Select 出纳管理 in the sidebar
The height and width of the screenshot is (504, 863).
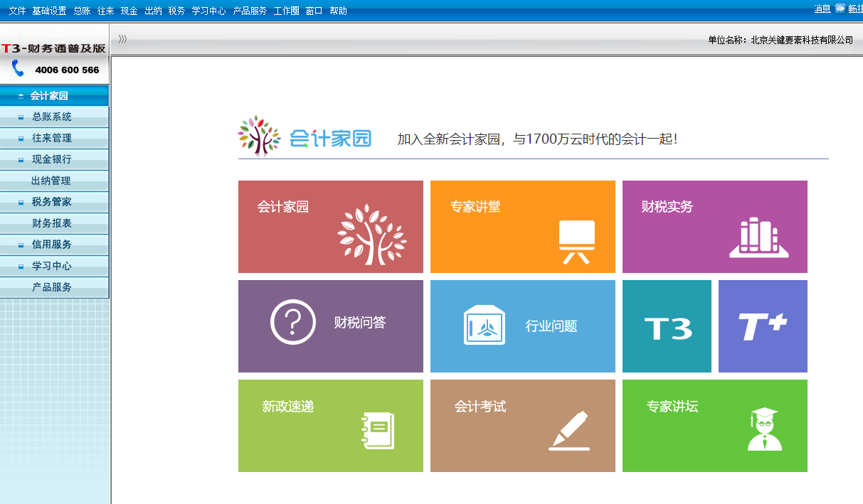pos(54,181)
